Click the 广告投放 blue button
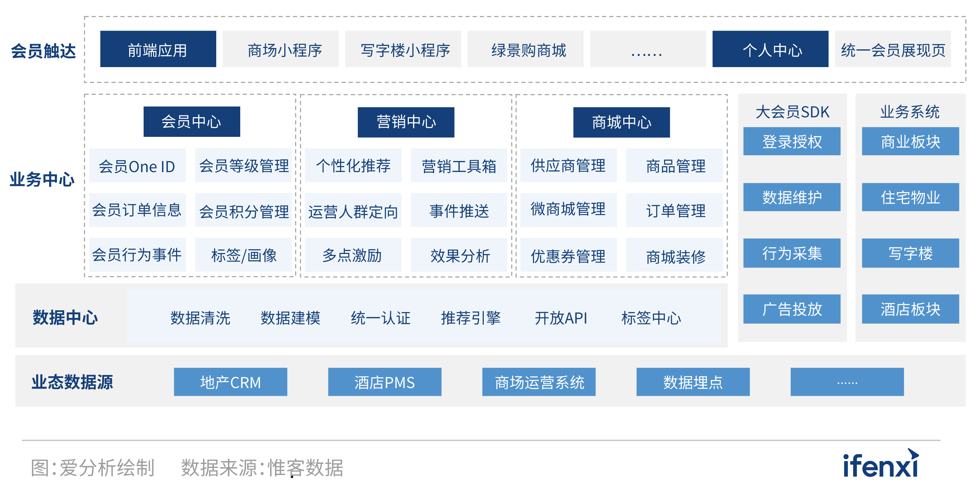Screen dimensions: 980x500 click(x=791, y=309)
